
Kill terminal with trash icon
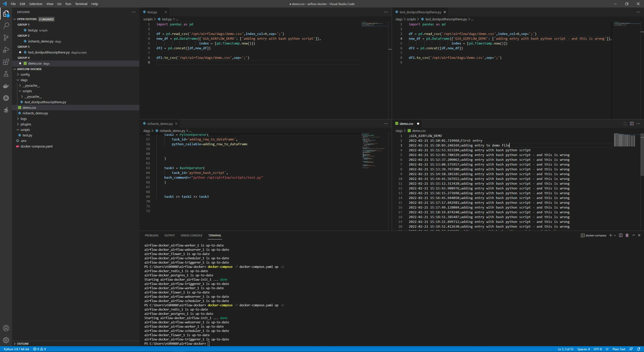click(x=627, y=235)
